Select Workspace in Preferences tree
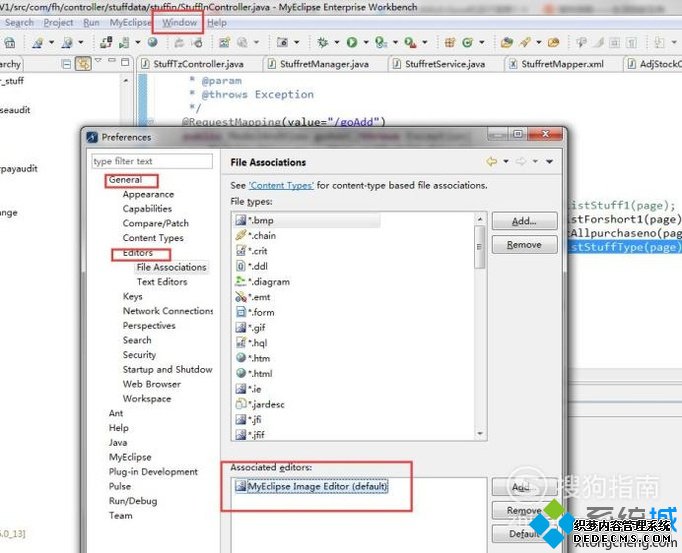 147,399
